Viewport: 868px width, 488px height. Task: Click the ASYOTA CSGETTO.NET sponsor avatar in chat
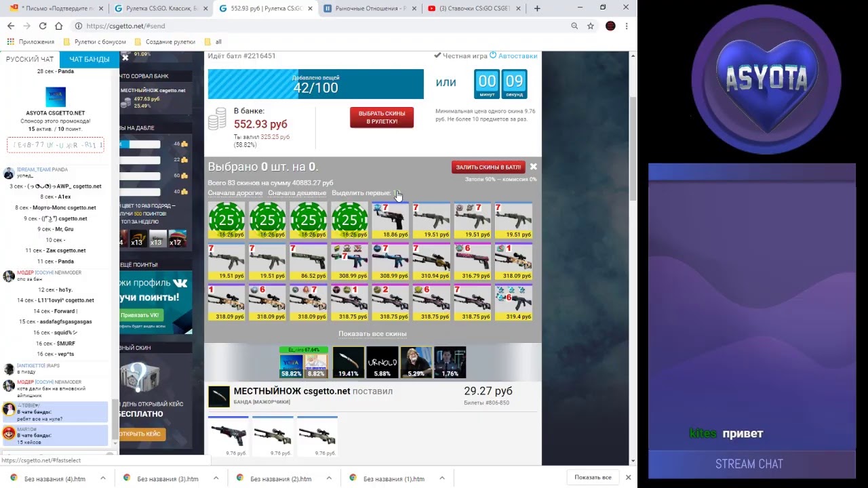click(56, 97)
